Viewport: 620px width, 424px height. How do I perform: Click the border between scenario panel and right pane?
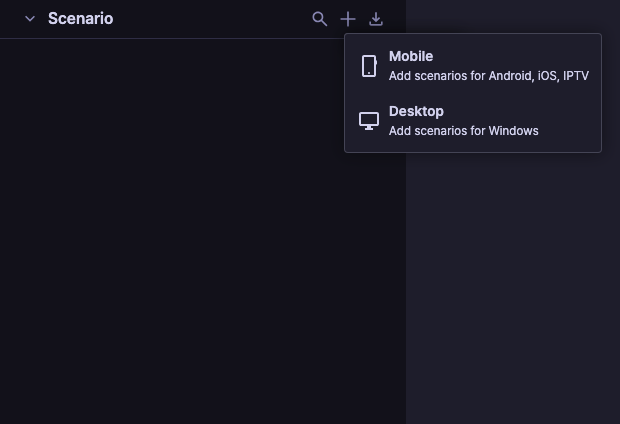coord(406,290)
